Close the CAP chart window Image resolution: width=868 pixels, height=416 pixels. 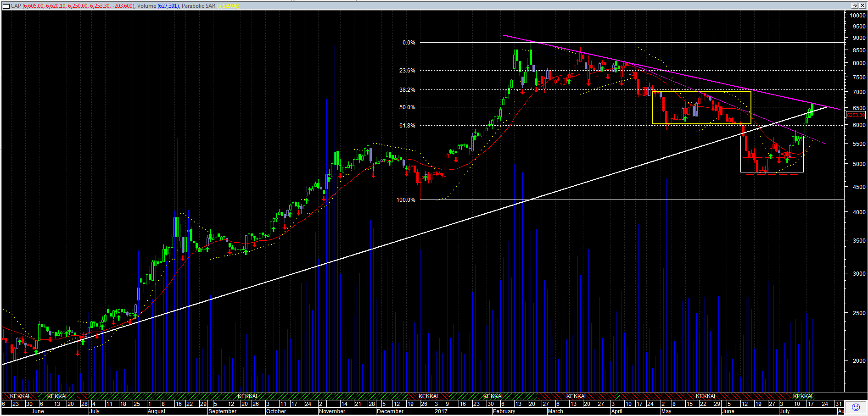(x=862, y=6)
